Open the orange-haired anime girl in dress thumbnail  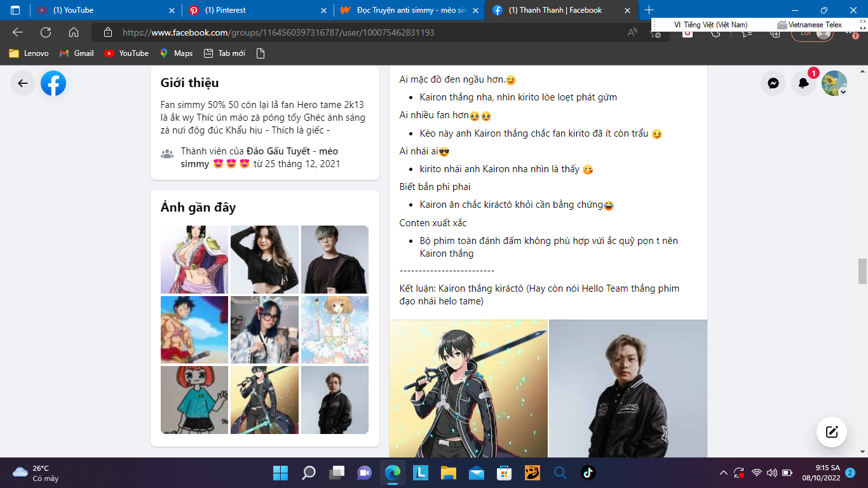point(335,330)
